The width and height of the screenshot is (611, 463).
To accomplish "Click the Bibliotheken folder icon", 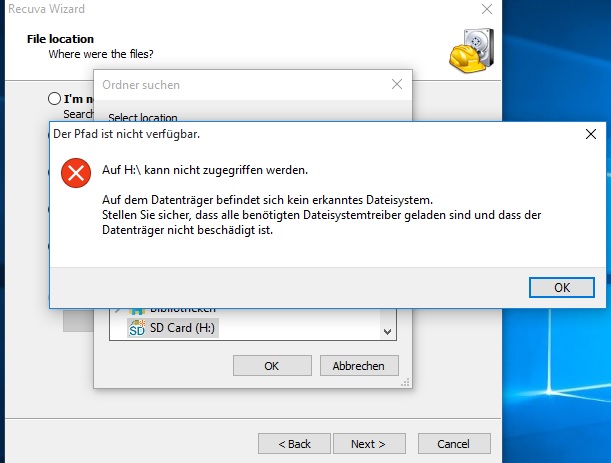I will click(x=137, y=311).
